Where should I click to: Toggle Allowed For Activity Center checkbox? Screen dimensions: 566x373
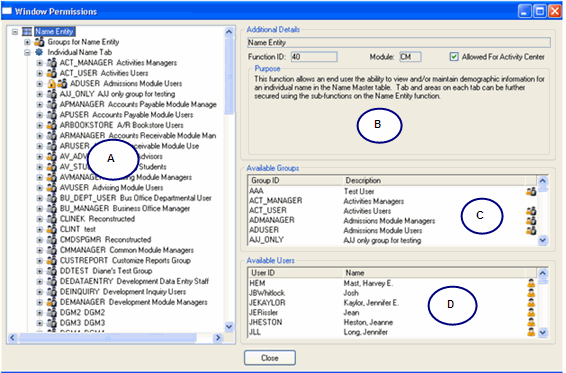pos(454,57)
